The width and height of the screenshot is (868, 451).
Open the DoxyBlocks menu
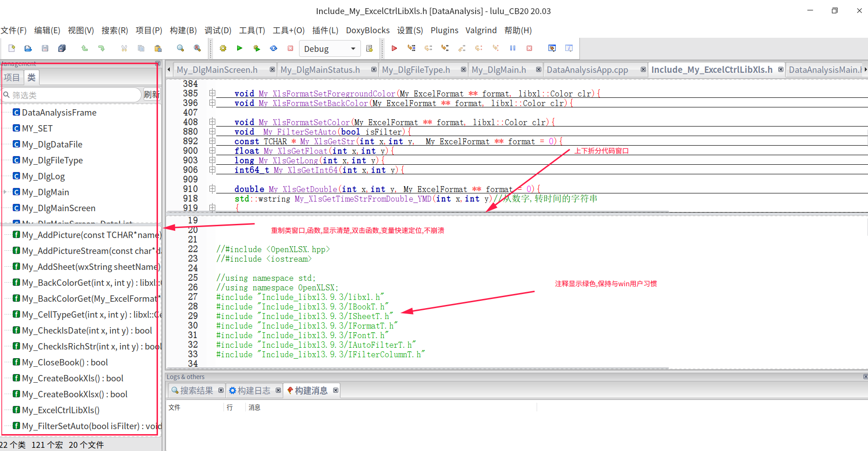click(x=368, y=30)
